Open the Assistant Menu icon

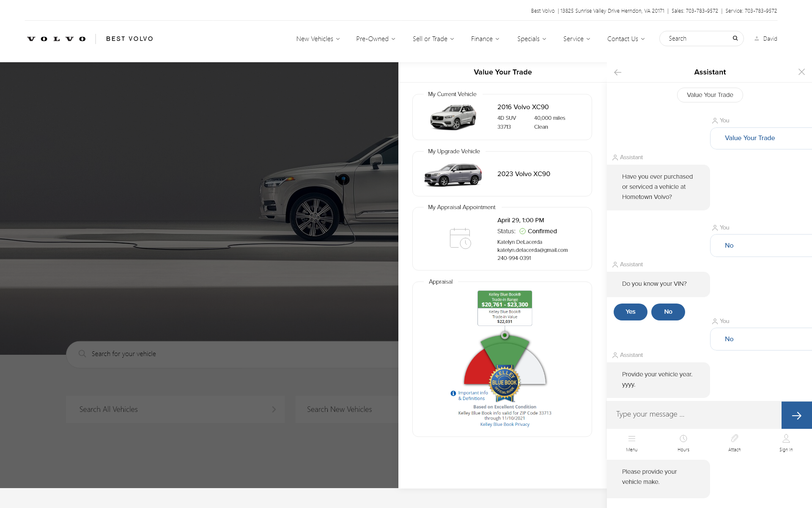click(632, 439)
